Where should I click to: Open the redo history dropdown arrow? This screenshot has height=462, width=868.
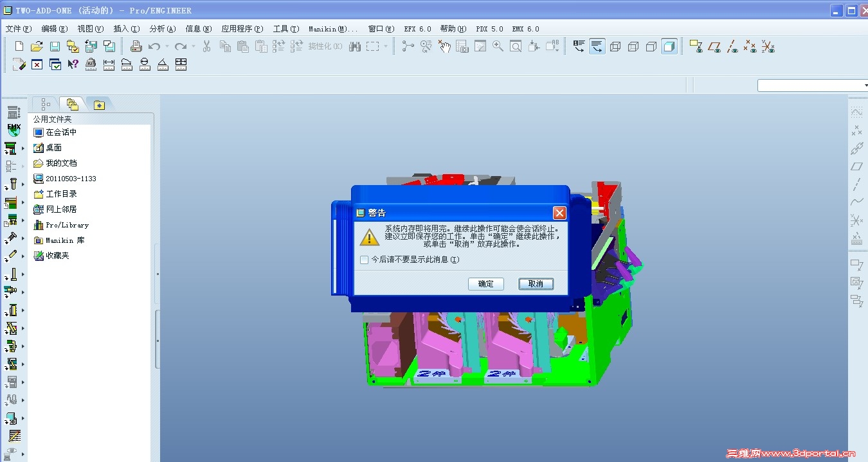194,46
